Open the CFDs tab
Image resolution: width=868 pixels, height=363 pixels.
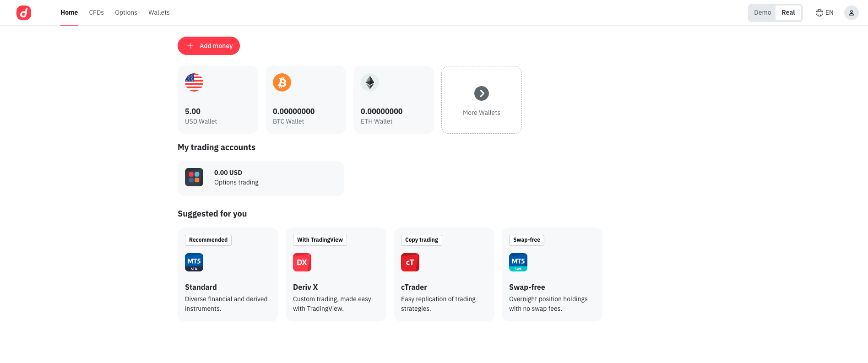coord(97,13)
